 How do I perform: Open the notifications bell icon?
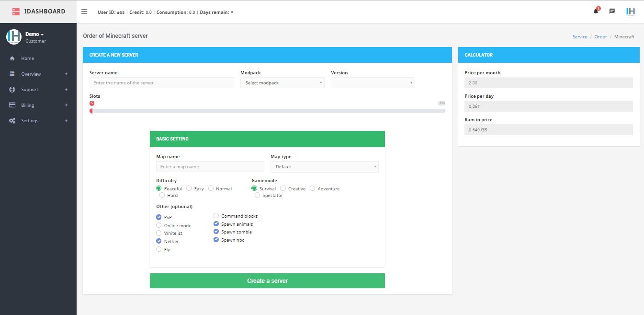tap(596, 11)
